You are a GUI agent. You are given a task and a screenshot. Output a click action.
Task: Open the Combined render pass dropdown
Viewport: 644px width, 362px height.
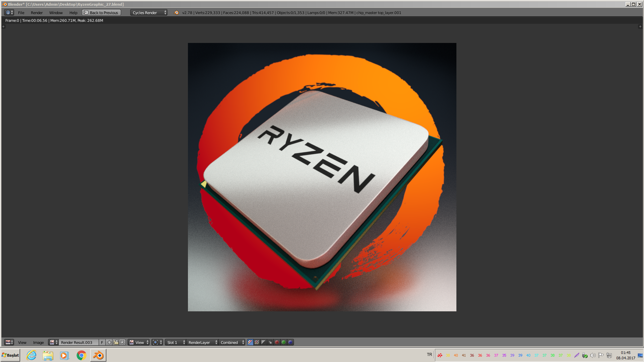point(232,342)
